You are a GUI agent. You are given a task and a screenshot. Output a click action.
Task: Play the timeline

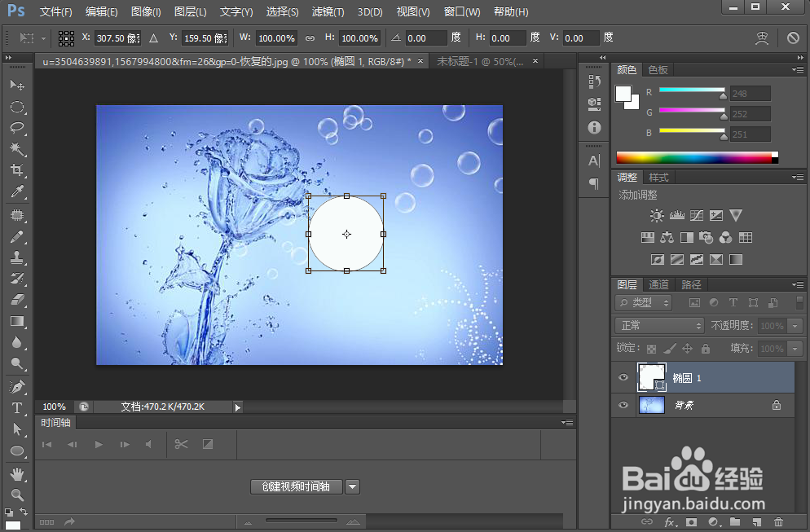point(98,444)
